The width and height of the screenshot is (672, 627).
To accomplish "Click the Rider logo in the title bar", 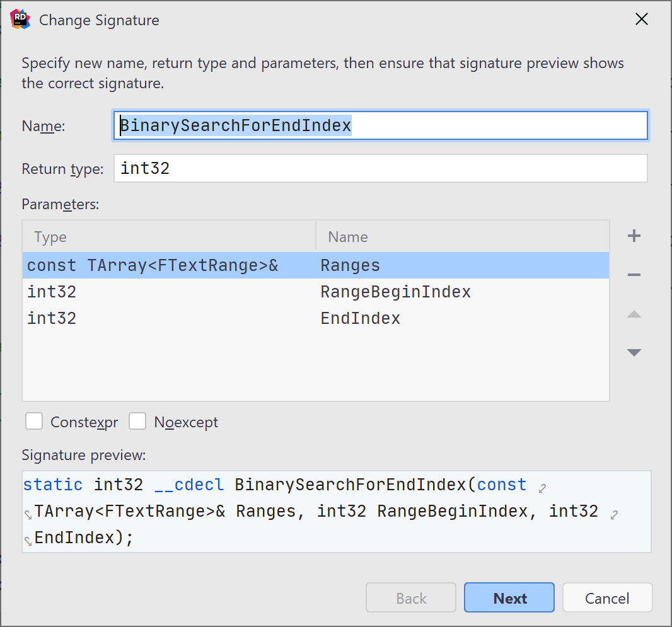I will click(20, 19).
